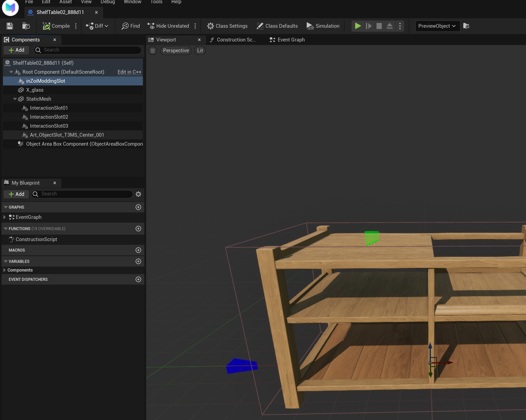Open the Debug menu
The height and width of the screenshot is (420, 526).
coord(108,2)
